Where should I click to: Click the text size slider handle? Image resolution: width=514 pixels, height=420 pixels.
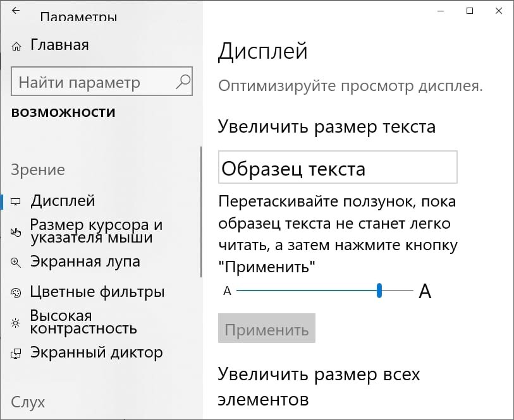point(379,291)
